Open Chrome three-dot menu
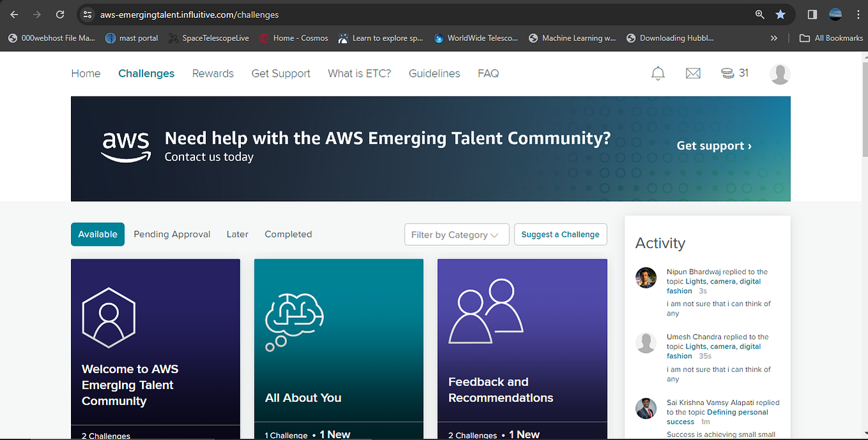This screenshot has height=440, width=868. pos(858,14)
